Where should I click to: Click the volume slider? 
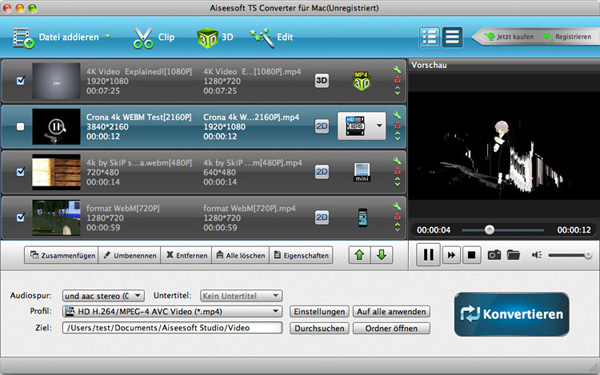pyautogui.click(x=570, y=255)
